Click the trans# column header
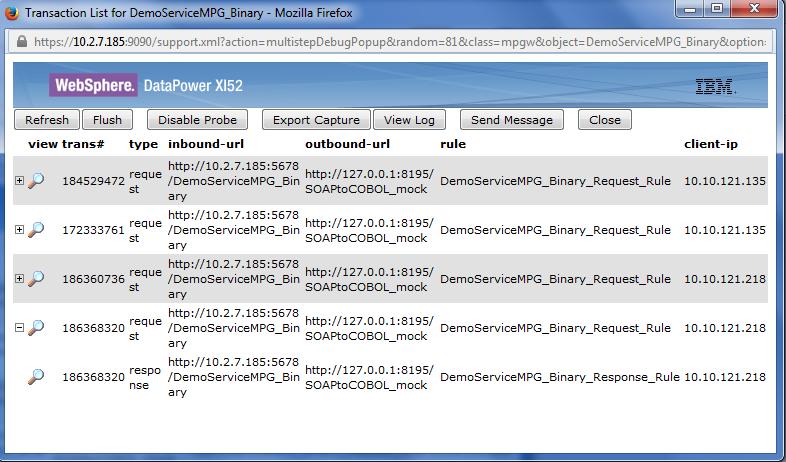786x462 pixels. click(83, 144)
